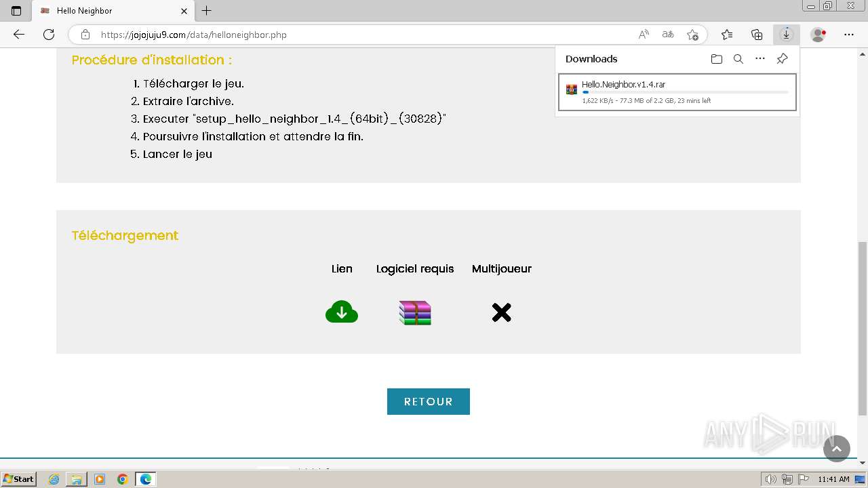Screen dimensions: 868x488
Task: Click the green cloud download link icon
Action: pos(342,312)
